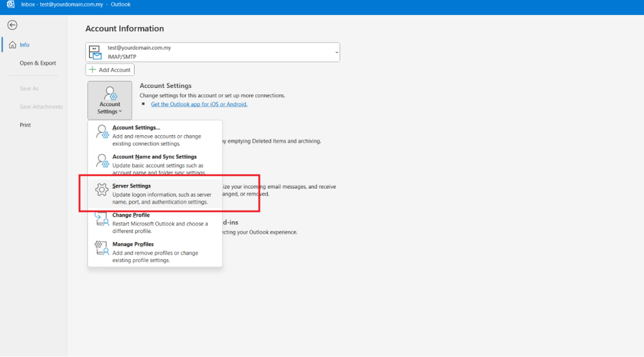
Task: Click the Change Profile arrows icon
Action: pos(102,219)
